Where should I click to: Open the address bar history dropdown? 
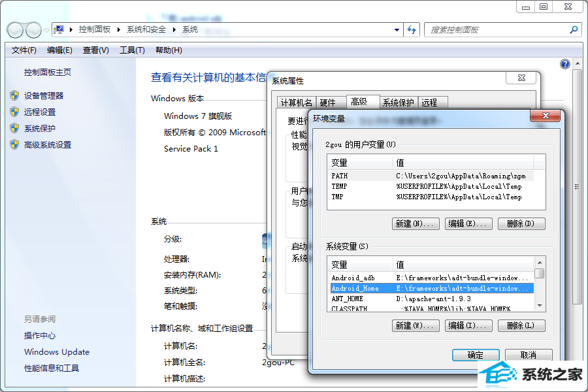397,30
